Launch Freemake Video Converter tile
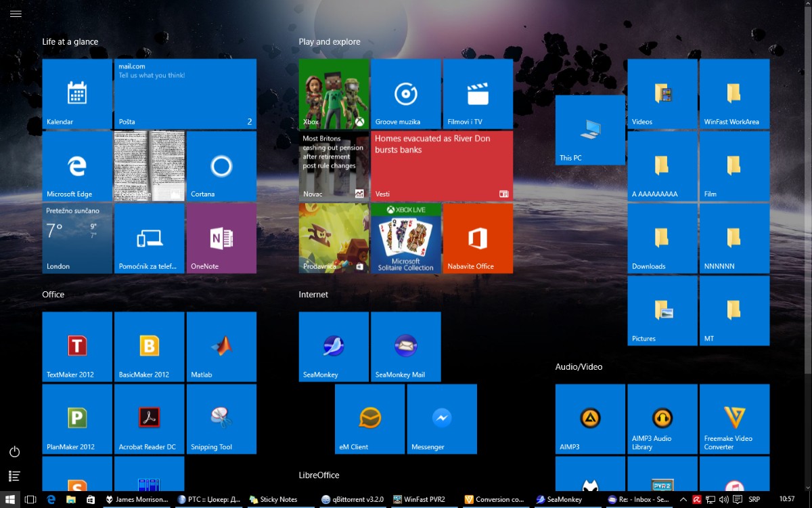The height and width of the screenshot is (508, 812). pyautogui.click(x=734, y=419)
